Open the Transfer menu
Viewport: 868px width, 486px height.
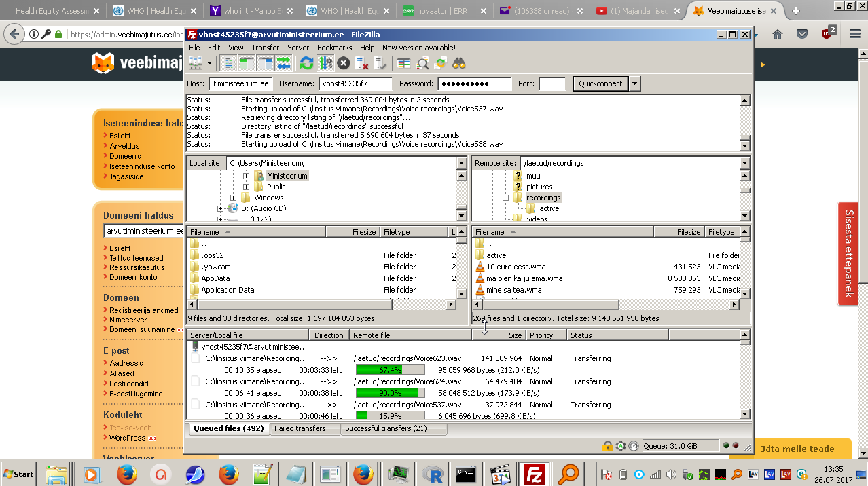pyautogui.click(x=265, y=48)
